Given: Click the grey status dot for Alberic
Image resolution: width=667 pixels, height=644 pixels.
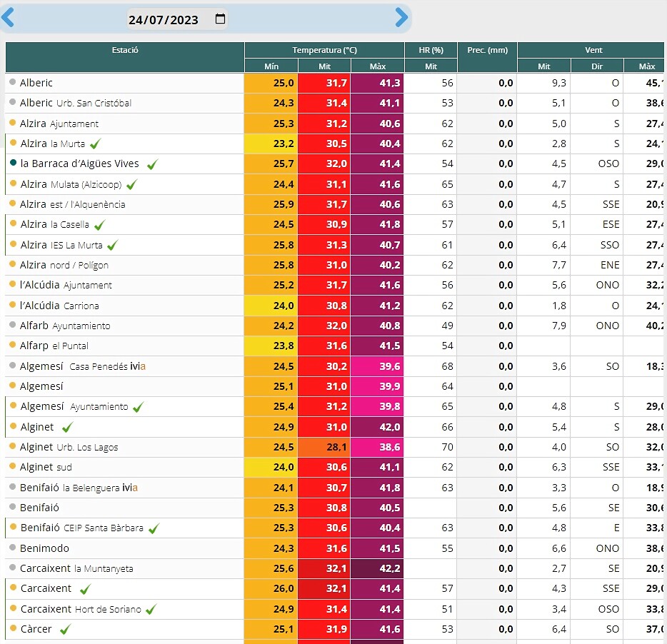Looking at the screenshot, I should click(x=12, y=81).
